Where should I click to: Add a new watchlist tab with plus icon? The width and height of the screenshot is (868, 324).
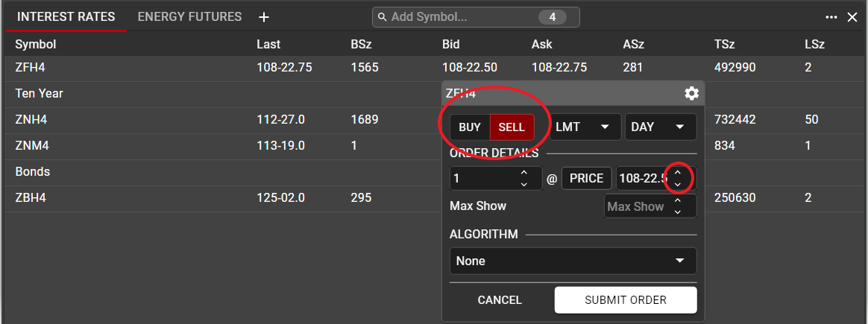click(x=263, y=17)
